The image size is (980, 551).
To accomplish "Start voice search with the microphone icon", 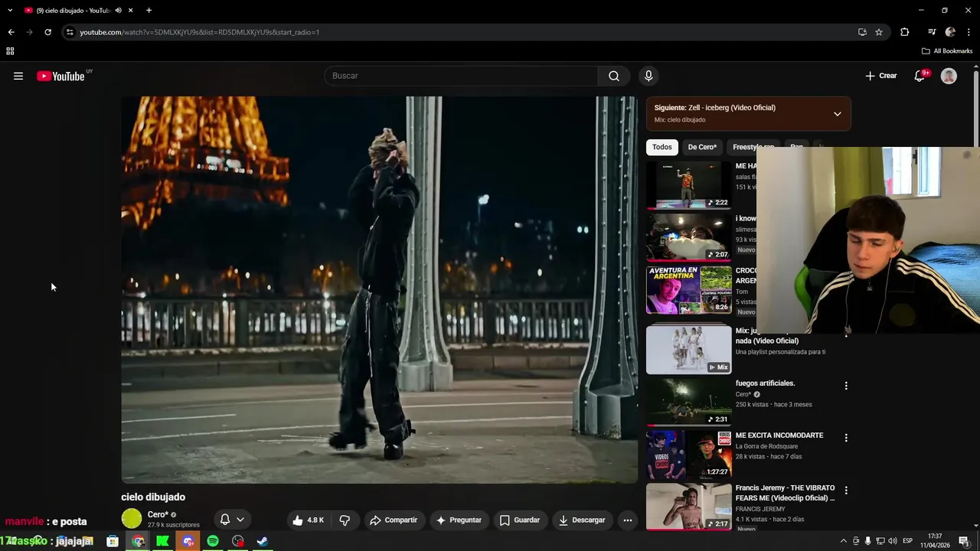I will tap(648, 76).
